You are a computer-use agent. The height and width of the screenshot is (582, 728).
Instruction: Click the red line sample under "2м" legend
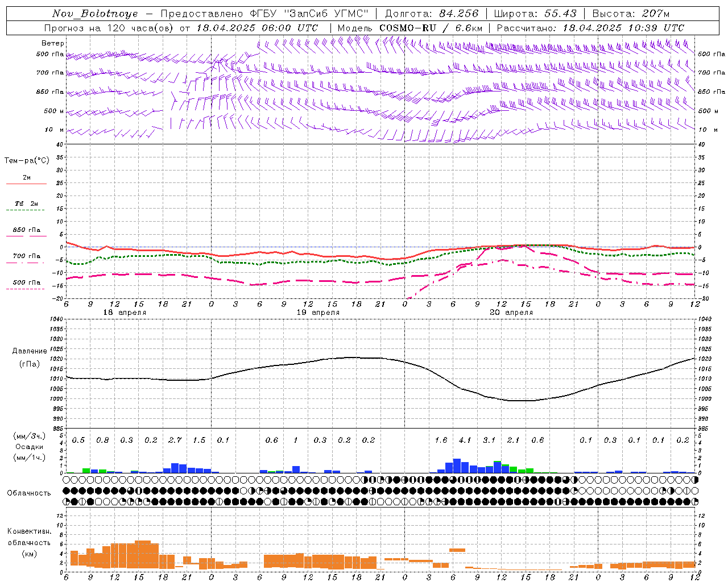pyautogui.click(x=26, y=184)
